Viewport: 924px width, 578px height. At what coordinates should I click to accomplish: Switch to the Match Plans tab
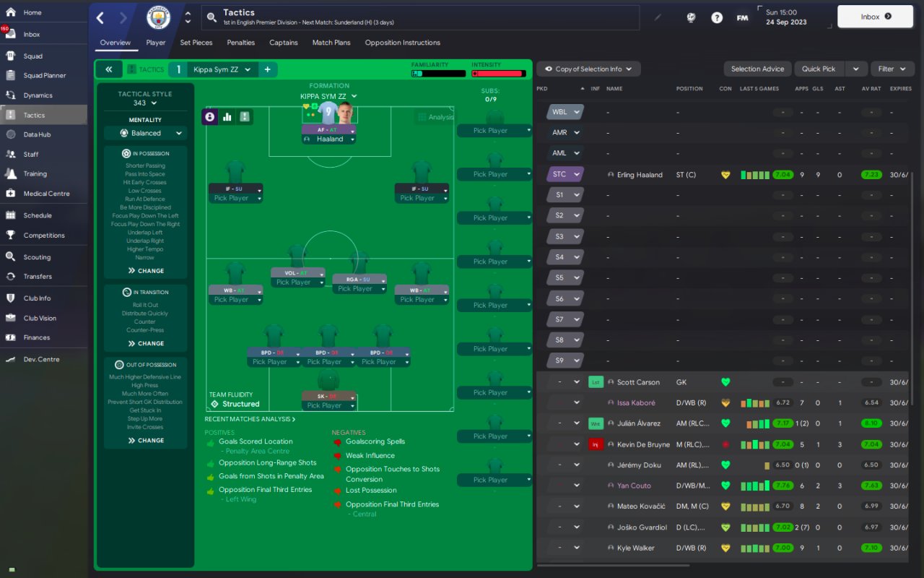pyautogui.click(x=331, y=43)
